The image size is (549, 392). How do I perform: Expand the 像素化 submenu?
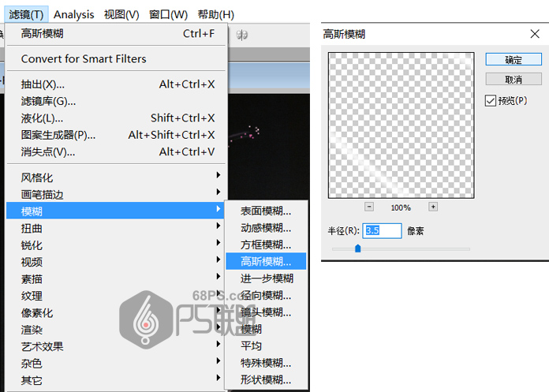pyautogui.click(x=117, y=312)
